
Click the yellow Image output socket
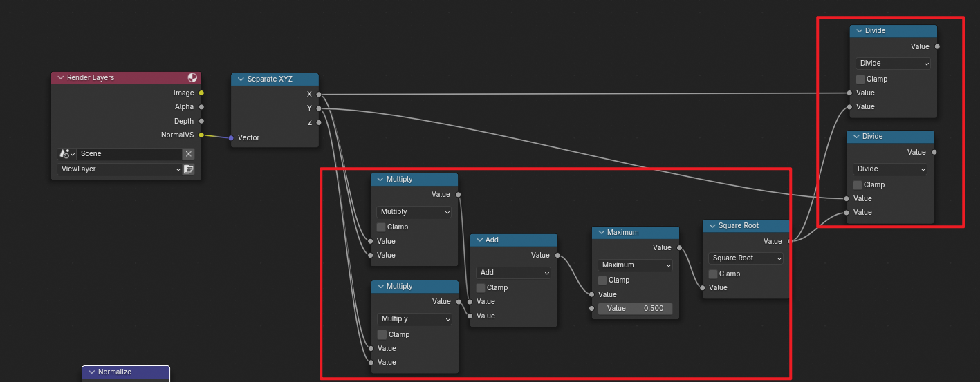click(201, 93)
